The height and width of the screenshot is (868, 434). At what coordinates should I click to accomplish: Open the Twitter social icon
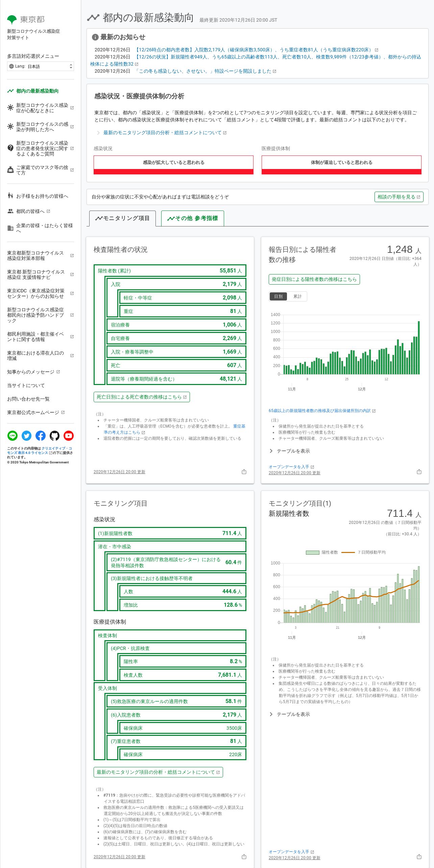click(26, 436)
